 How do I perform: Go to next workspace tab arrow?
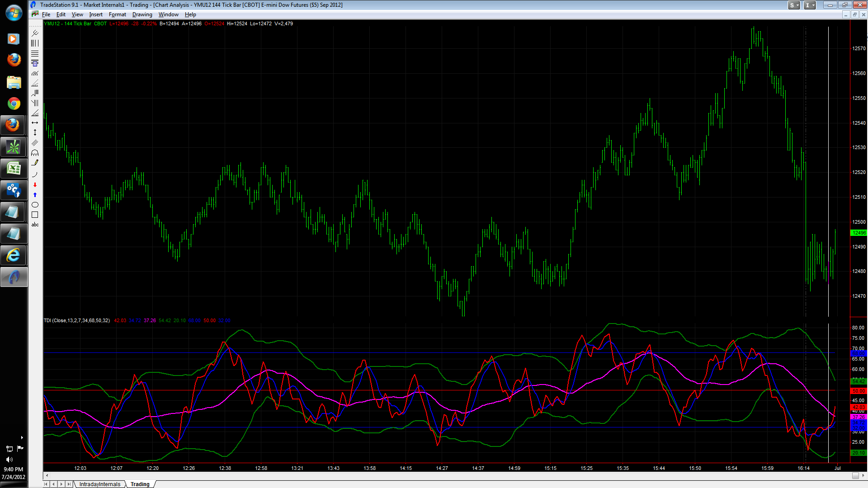tap(61, 484)
